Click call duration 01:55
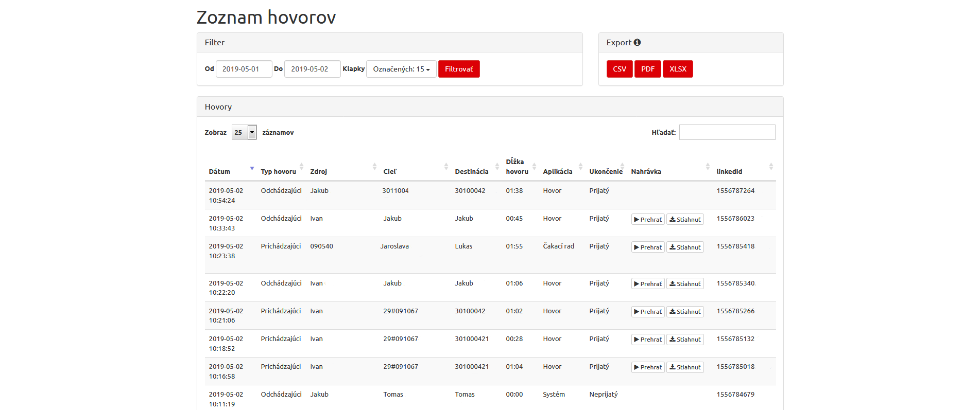Image resolution: width=980 pixels, height=410 pixels. [x=514, y=246]
